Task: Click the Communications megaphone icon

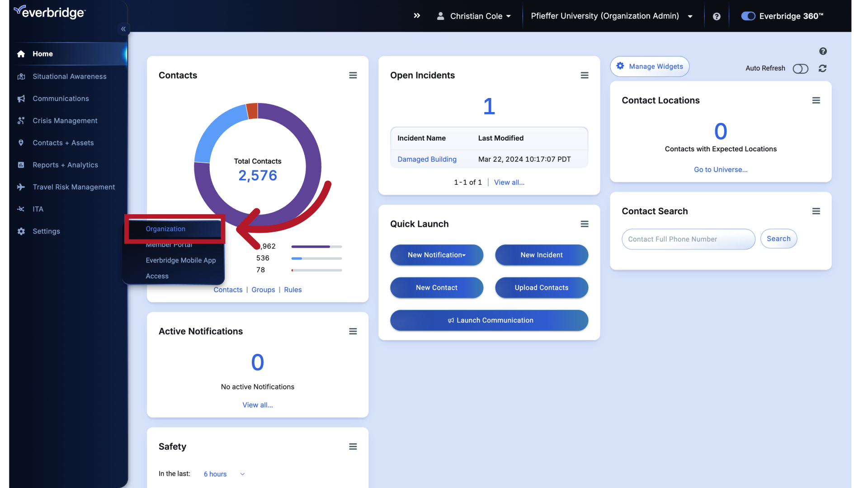Action: [x=21, y=99]
